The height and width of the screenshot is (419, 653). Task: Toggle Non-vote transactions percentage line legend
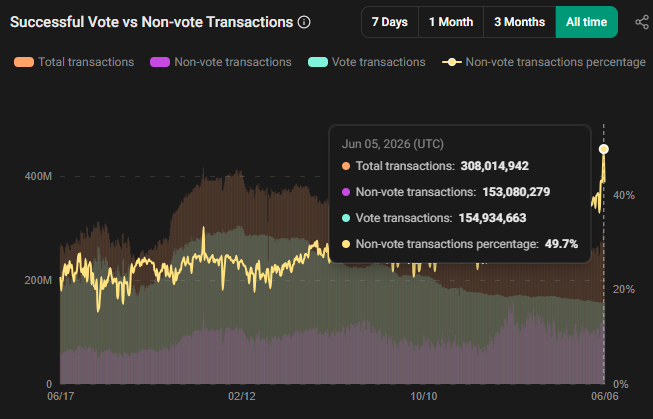pyautogui.click(x=544, y=62)
